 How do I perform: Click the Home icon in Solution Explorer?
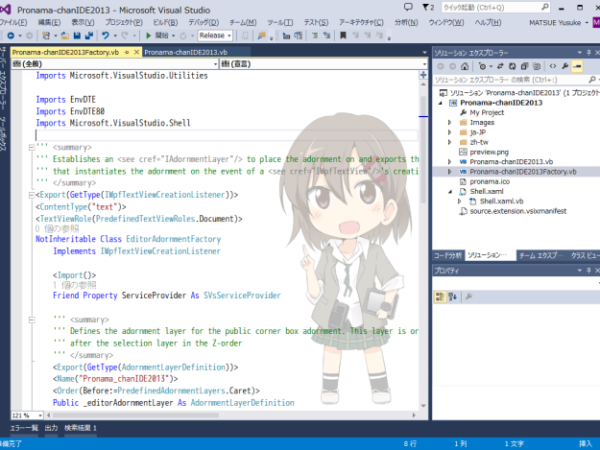click(465, 66)
